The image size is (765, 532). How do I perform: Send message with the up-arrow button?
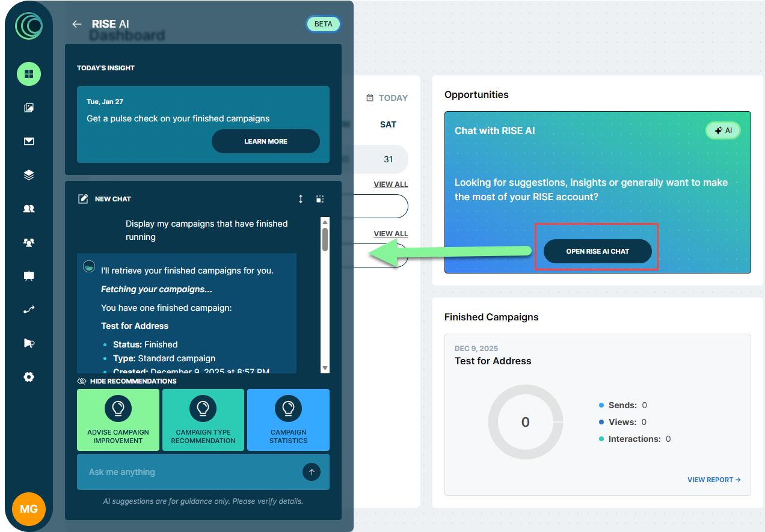[x=312, y=472]
